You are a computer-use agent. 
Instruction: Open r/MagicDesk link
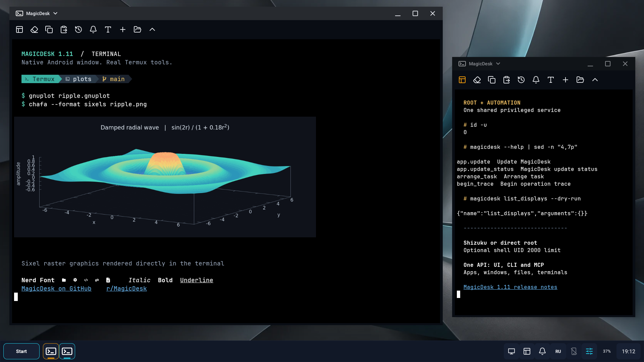[x=126, y=289]
